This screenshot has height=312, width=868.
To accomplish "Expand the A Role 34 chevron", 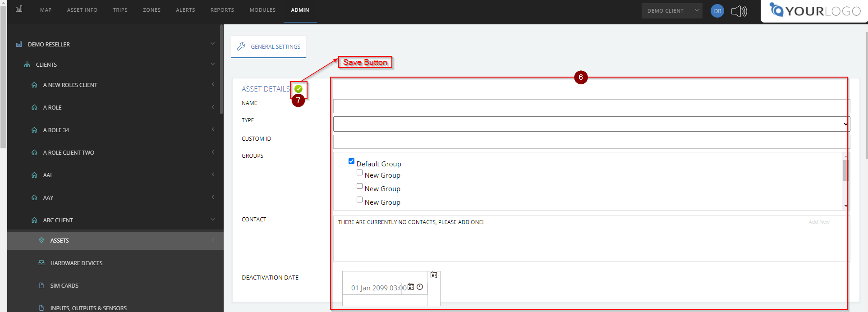I will 213,129.
